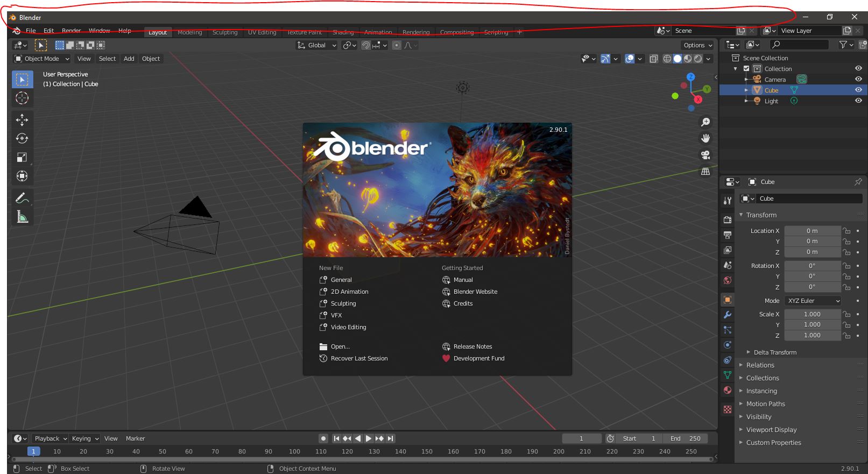This screenshot has height=474, width=868.
Task: Switch perspective/orthographic with the grid icon
Action: [x=705, y=172]
